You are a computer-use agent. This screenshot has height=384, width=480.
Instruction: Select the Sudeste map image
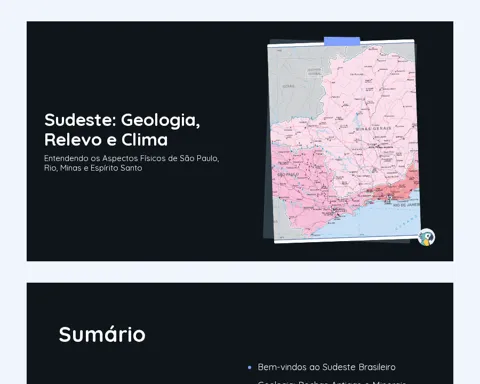tap(344, 141)
